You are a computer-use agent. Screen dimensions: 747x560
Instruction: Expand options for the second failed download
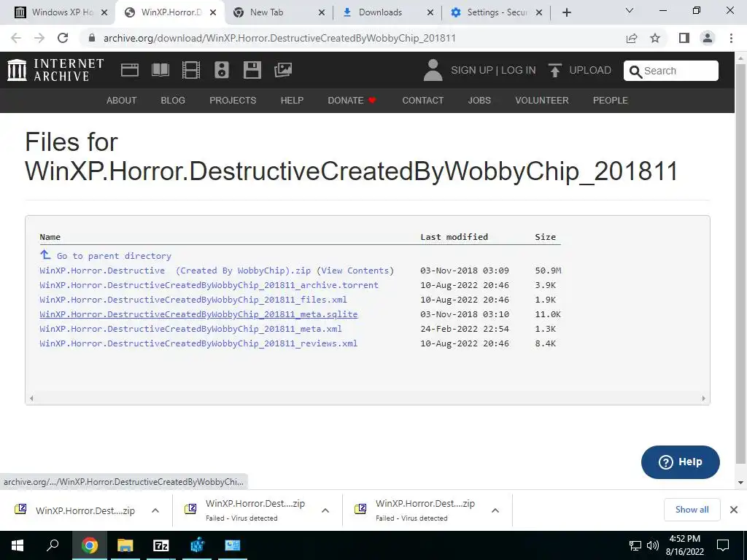point(325,510)
